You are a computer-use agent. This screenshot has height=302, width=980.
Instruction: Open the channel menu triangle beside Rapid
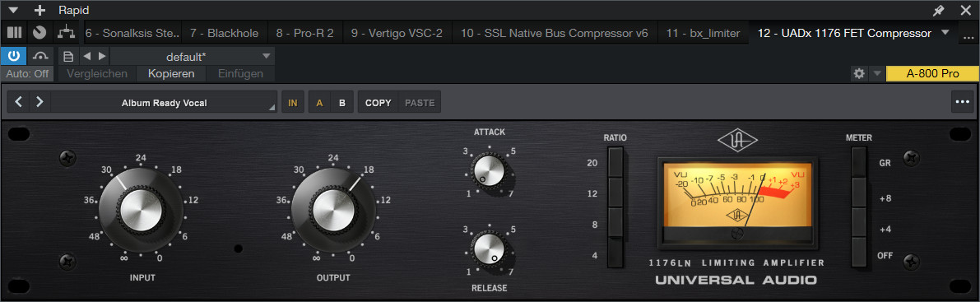pyautogui.click(x=14, y=10)
